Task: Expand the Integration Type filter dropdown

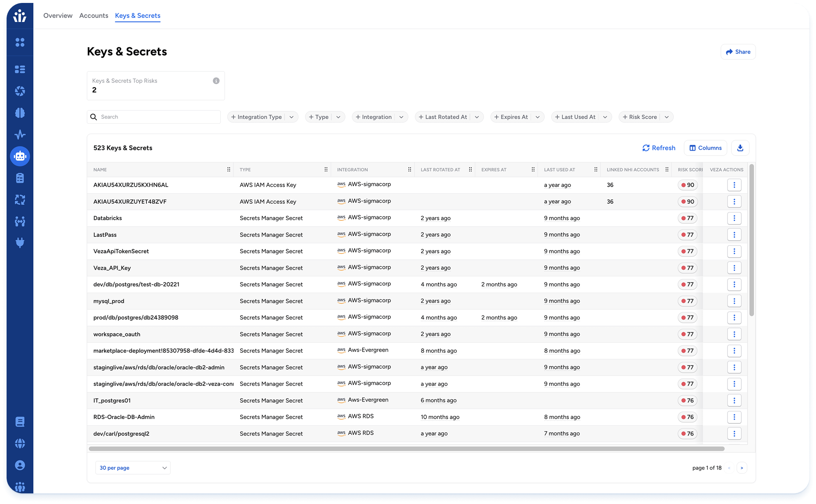Action: 292,117
